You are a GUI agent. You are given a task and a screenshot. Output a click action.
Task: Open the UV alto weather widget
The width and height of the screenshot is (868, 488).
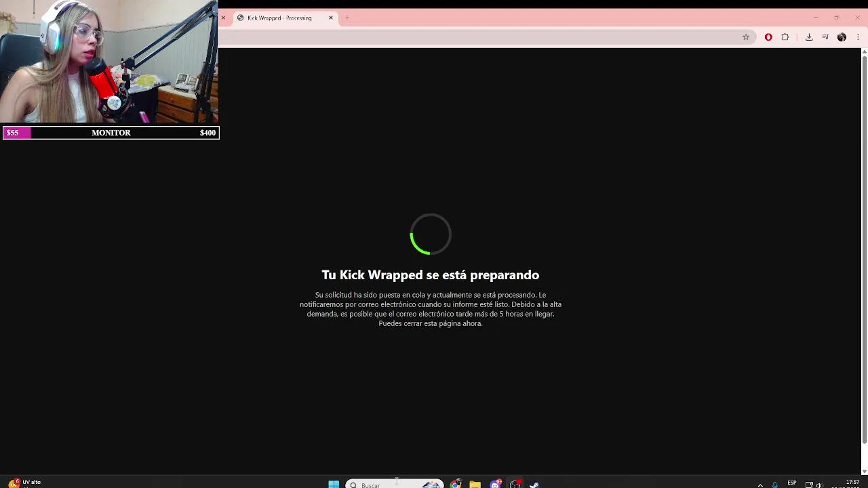click(x=24, y=483)
